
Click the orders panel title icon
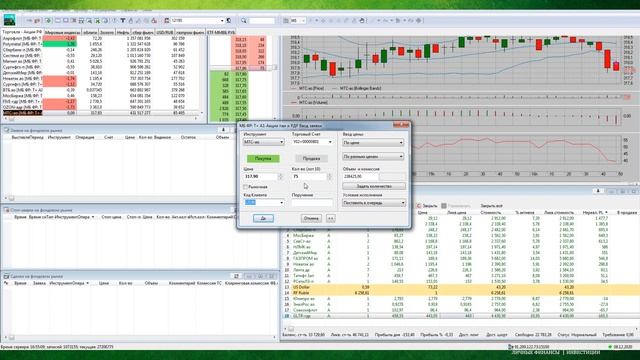tap(6, 130)
